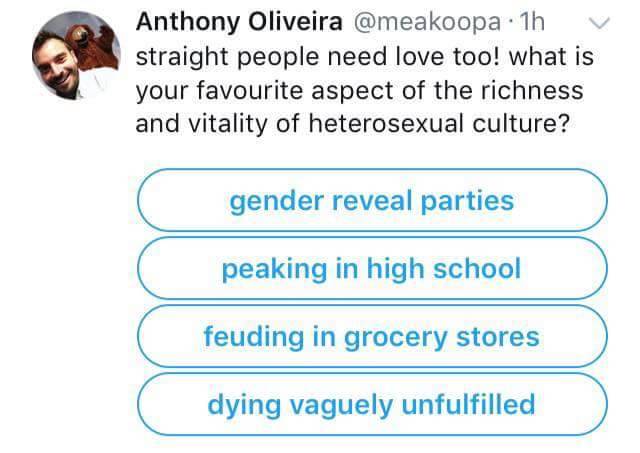Viewport: 640px width, 453px height.
Task: Open the tweet options chevron menu
Action: point(599,23)
